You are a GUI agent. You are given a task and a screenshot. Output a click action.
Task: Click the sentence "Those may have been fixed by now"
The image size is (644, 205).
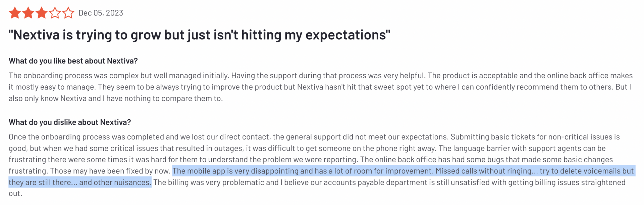click(110, 171)
